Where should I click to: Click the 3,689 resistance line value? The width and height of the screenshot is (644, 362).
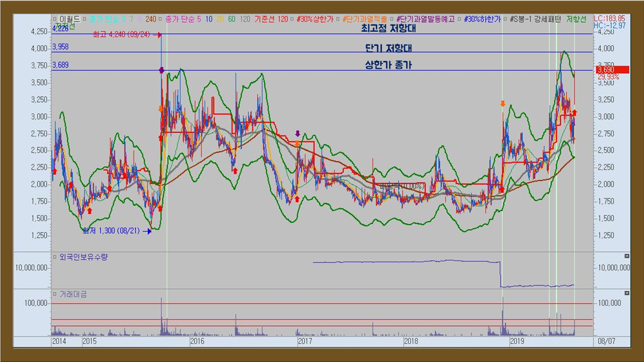pyautogui.click(x=60, y=65)
